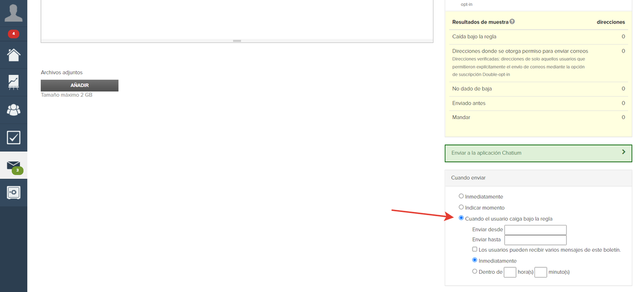The height and width of the screenshot is (292, 644).
Task: Select the Indicar momento radio button
Action: click(461, 207)
